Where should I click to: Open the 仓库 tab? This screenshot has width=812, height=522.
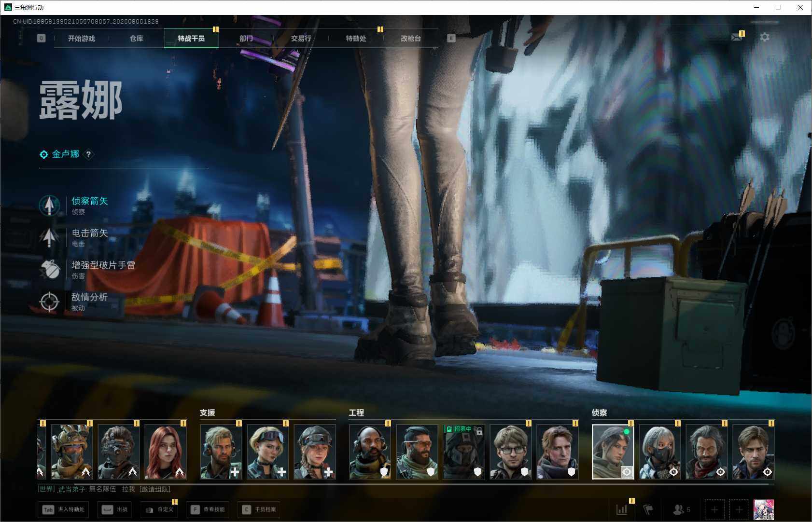point(137,38)
